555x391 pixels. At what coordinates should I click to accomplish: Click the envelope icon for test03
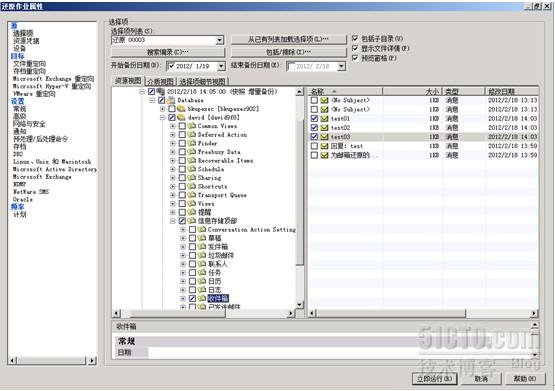pos(324,137)
